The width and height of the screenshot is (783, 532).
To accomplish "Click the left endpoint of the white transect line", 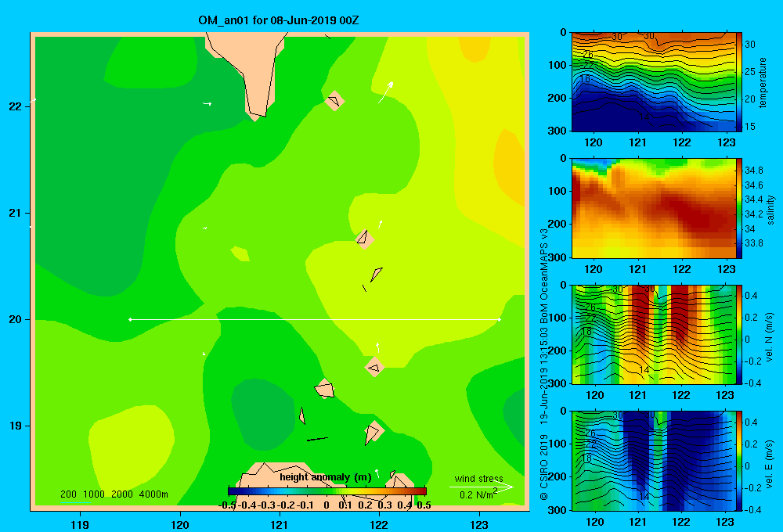I will 130,319.
